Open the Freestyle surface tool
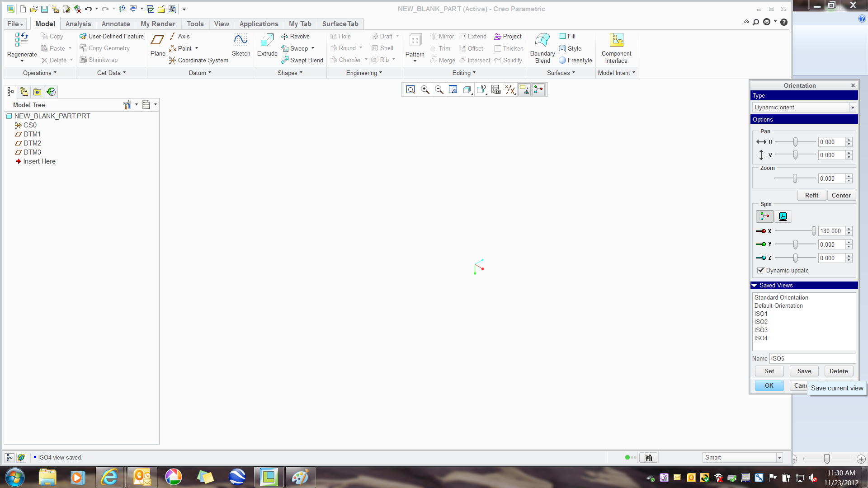The width and height of the screenshot is (868, 488). click(576, 60)
